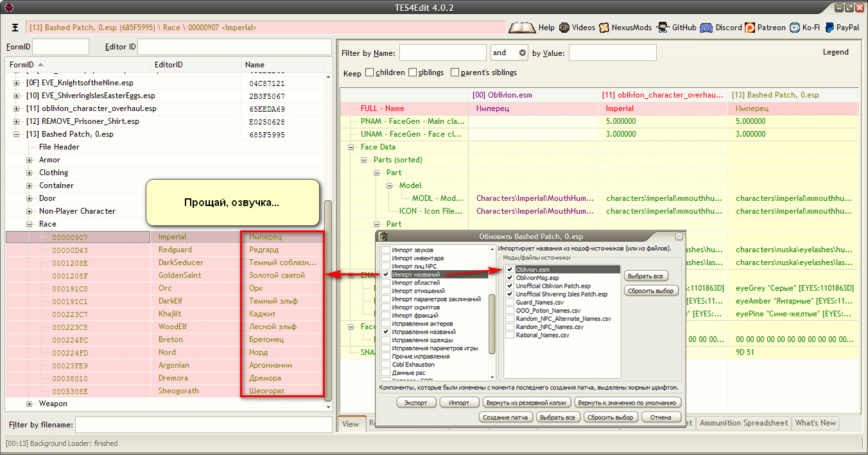Open the Ko-Fi donation icon

(x=795, y=28)
